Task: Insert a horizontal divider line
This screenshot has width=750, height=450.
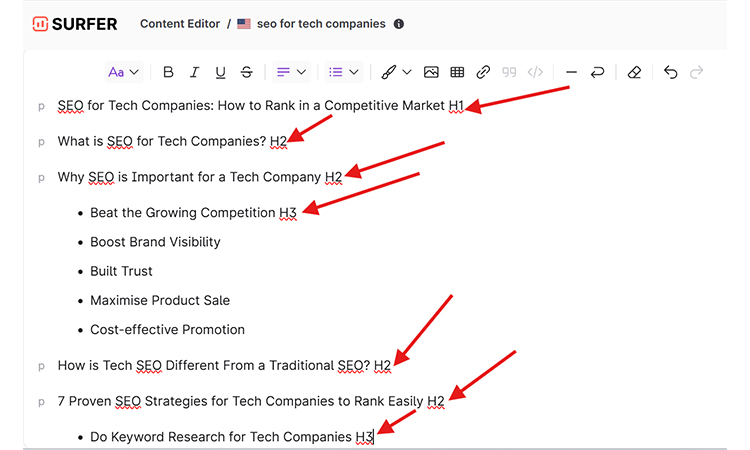Action: tap(571, 72)
